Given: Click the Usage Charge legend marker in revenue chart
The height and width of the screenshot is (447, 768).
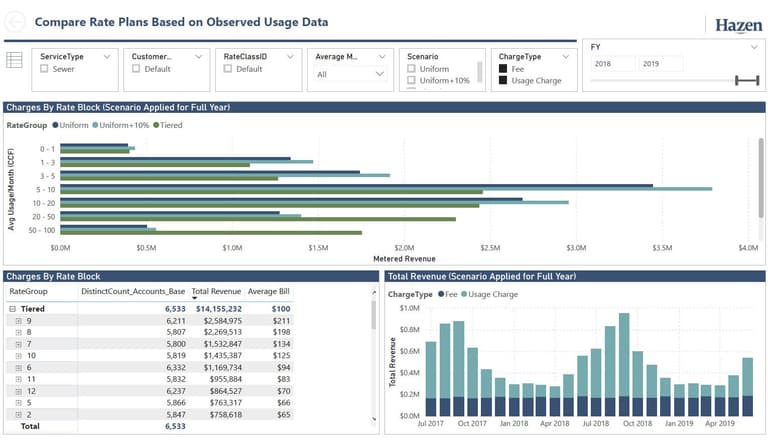Looking at the screenshot, I should (464, 295).
